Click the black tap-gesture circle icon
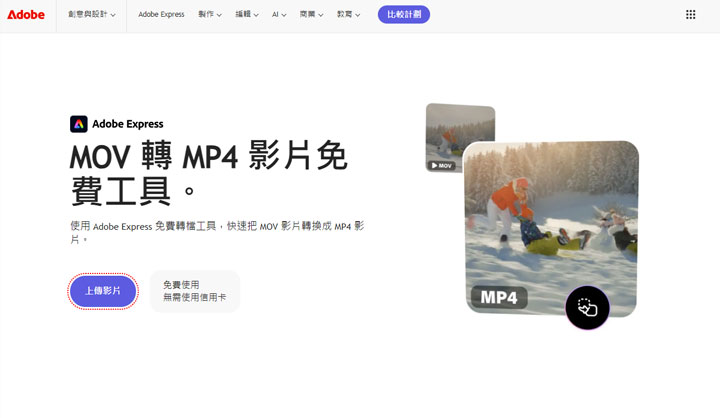This screenshot has height=418, width=720. click(x=587, y=307)
